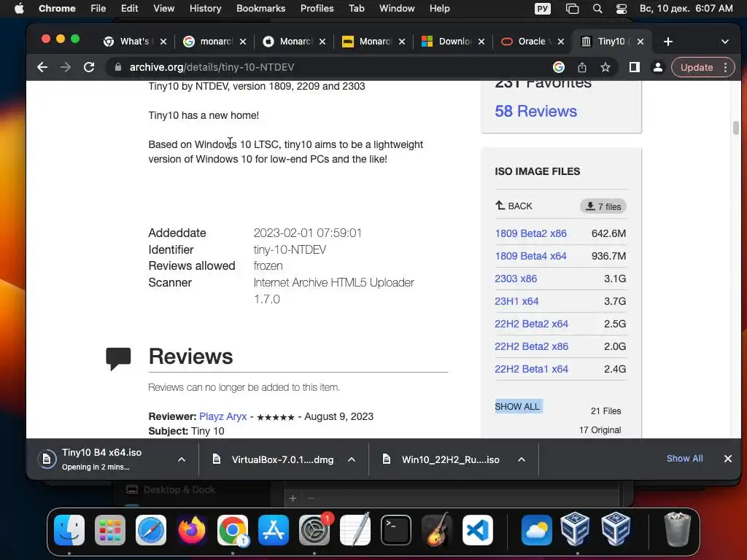The height and width of the screenshot is (560, 747).
Task: Close the Oracle tab
Action: [x=561, y=42]
